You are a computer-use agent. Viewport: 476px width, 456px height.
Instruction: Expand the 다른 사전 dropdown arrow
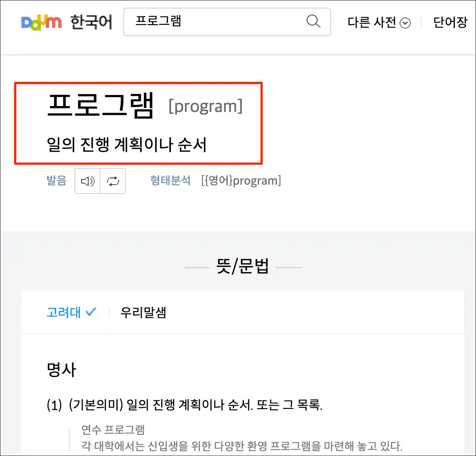[x=406, y=23]
